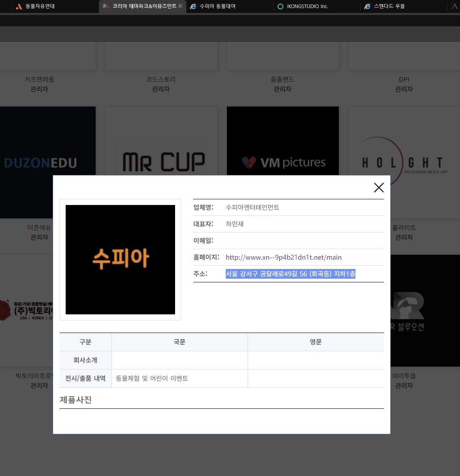Click the 구분 table header
This screenshot has height=476, width=460.
(86, 342)
